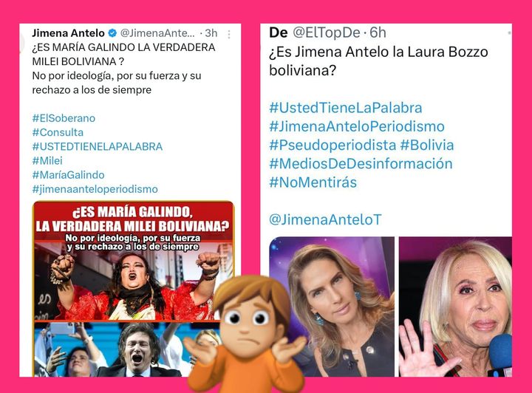Open the #UstedTieneLaPalabra hashtag
The image size is (532, 393).
[x=345, y=108]
